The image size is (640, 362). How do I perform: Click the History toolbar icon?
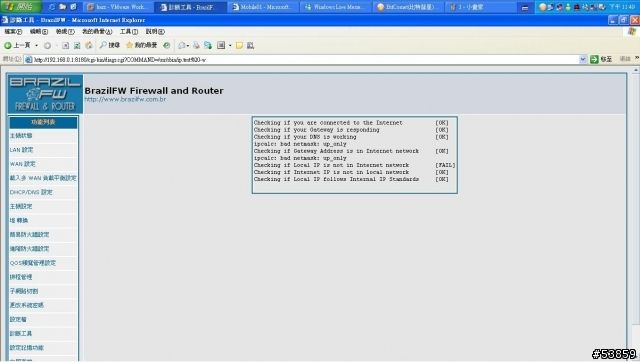tap(167, 45)
